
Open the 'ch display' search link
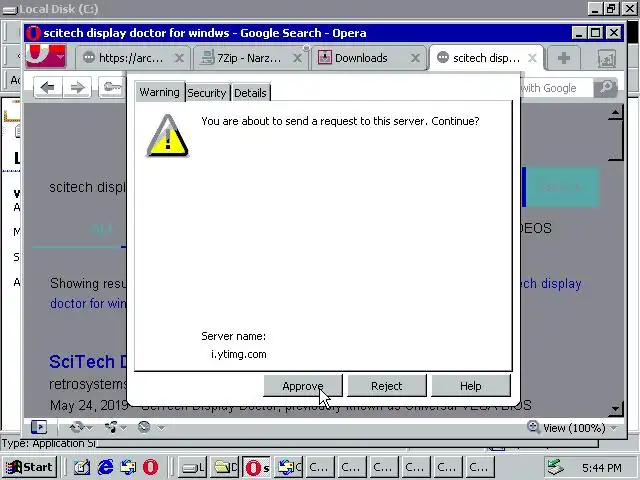551,284
